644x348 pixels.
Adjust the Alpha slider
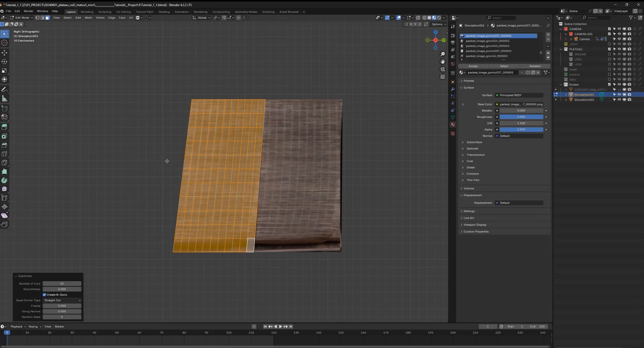(521, 130)
